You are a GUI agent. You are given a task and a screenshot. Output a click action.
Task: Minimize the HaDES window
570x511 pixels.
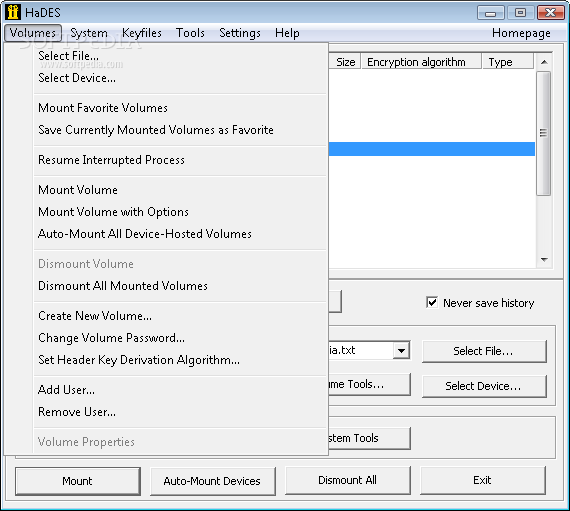coord(490,13)
